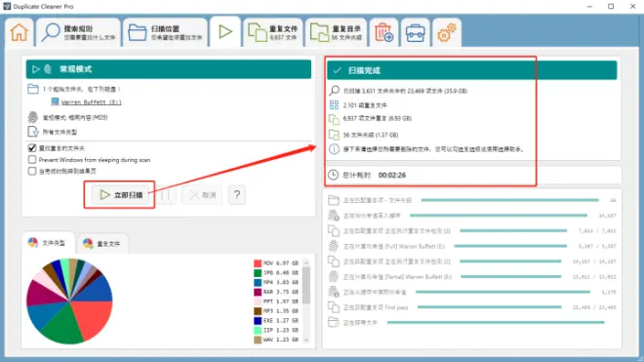Click the 2,101 duplicate groups summary line

click(x=365, y=105)
